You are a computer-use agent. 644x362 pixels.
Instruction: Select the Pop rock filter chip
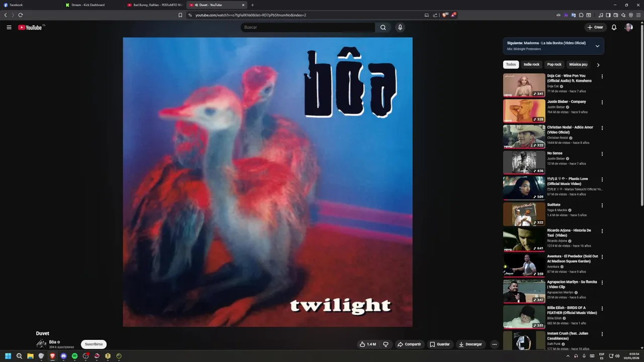click(x=554, y=64)
